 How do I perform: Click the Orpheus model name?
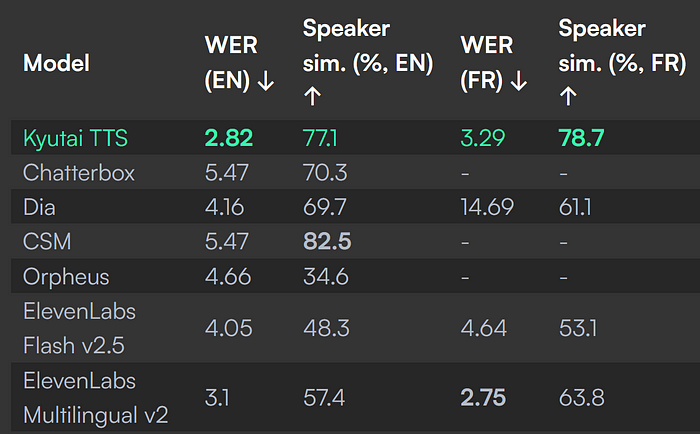click(66, 277)
